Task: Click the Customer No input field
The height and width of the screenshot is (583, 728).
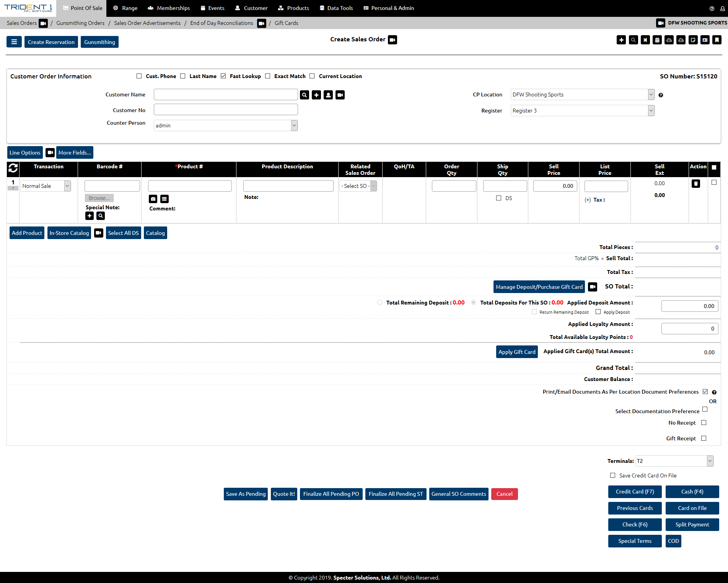Action: [226, 110]
